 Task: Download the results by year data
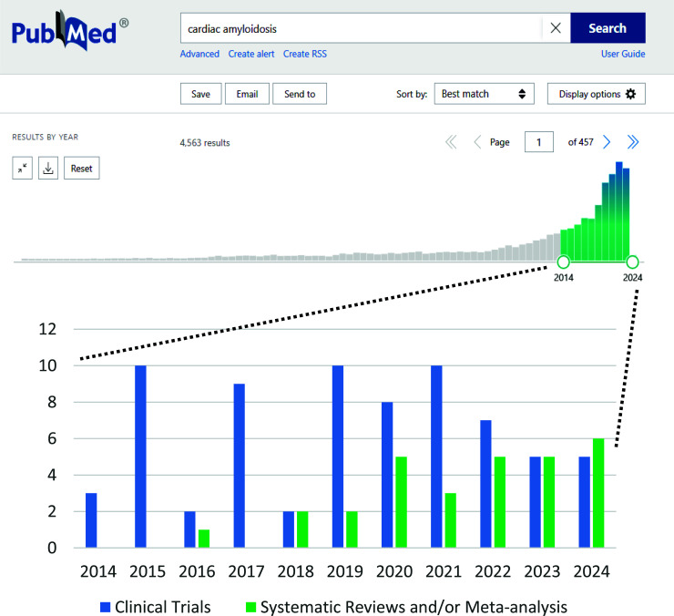(x=48, y=169)
